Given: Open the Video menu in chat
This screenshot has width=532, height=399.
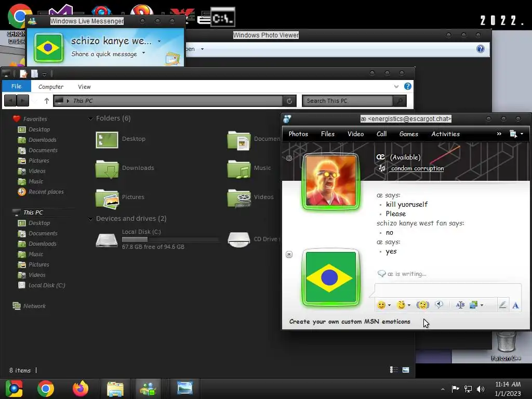Looking at the screenshot, I should (x=355, y=134).
